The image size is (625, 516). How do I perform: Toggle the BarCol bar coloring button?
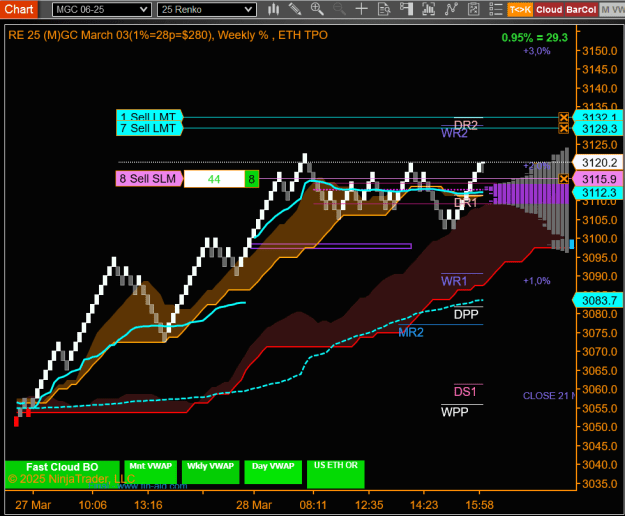point(581,10)
